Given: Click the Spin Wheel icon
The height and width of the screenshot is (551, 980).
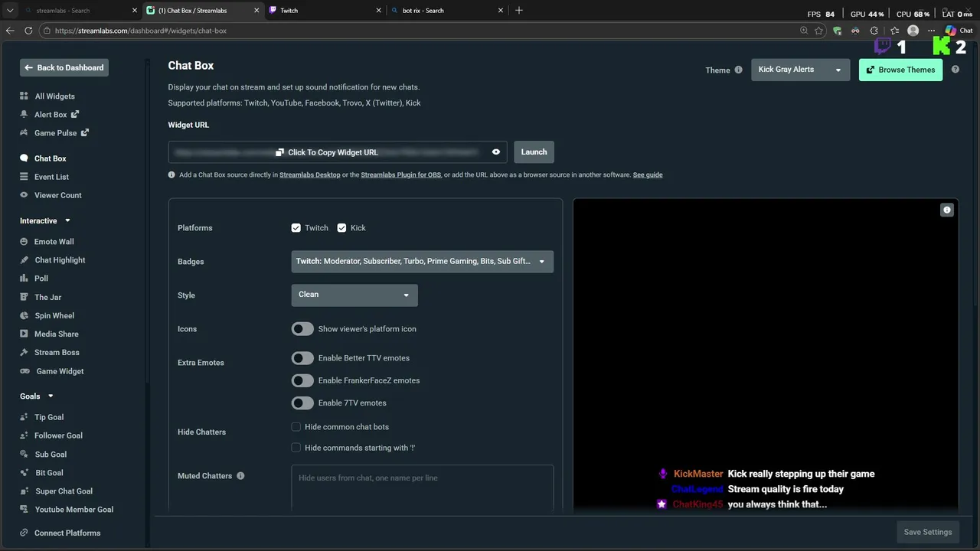Looking at the screenshot, I should point(24,315).
